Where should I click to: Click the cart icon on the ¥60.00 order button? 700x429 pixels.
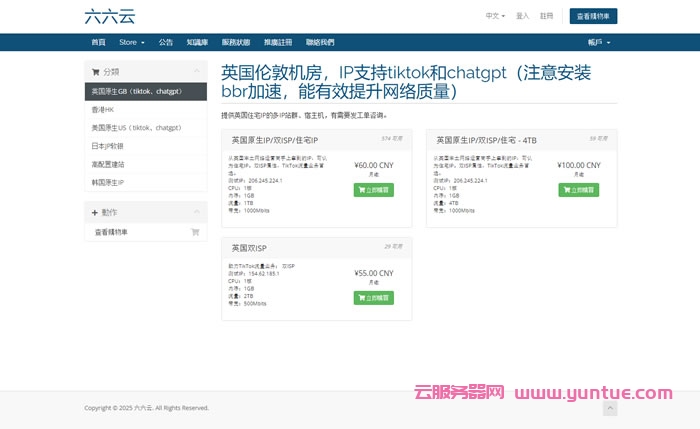tap(362, 190)
